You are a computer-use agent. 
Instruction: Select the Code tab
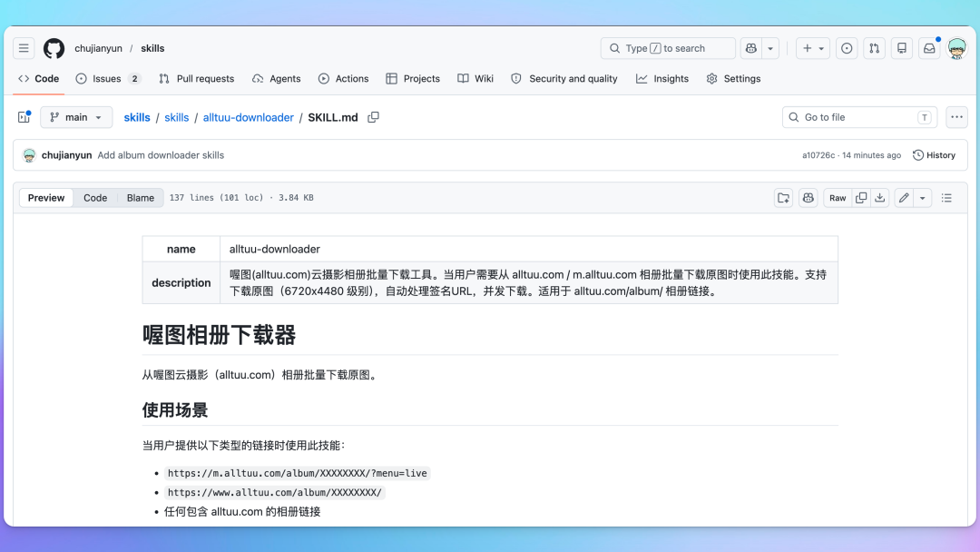[x=39, y=79]
